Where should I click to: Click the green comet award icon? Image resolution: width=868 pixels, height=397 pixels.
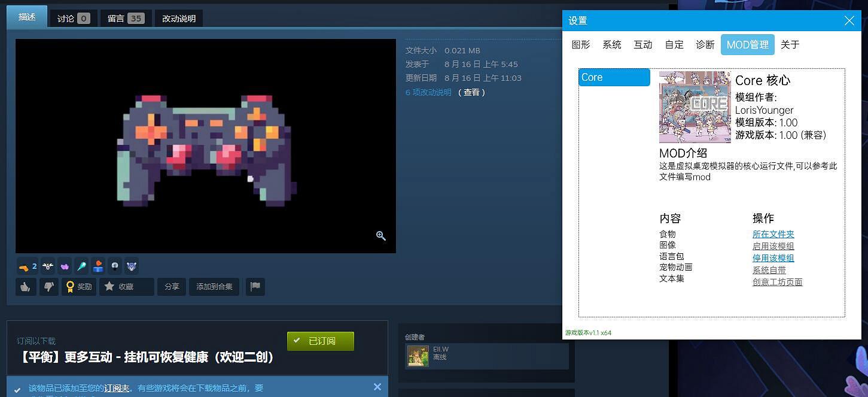[81, 266]
